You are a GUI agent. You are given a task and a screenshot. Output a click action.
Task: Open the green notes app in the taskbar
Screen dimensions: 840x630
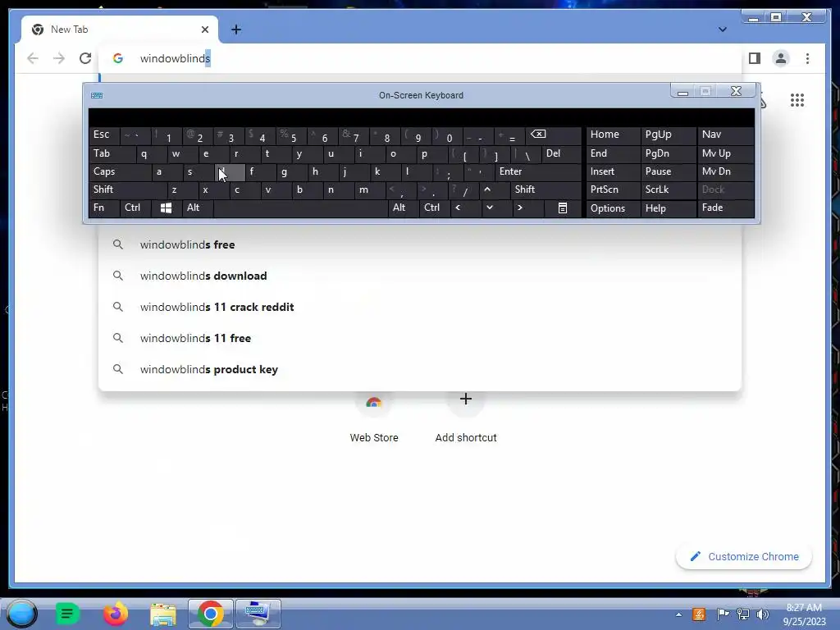tap(67, 614)
